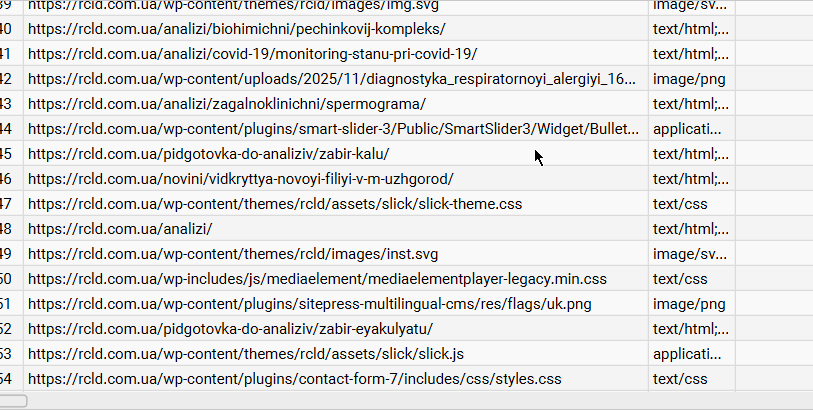Select the vidkryttya-novoyi-filiyi-v-m-uzhgorod news URL
The width and height of the screenshot is (813, 410).
pos(241,179)
